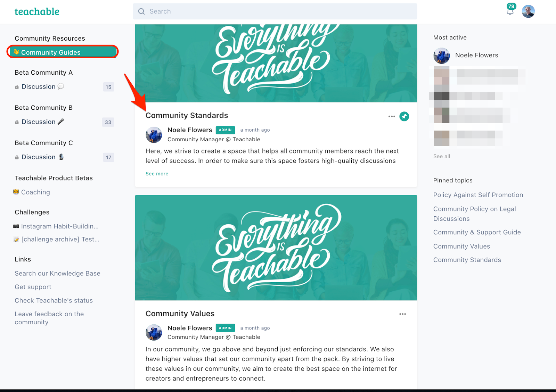Open the three-dot menu on Community Standards
Viewport: 556px width, 392px height.
click(392, 116)
